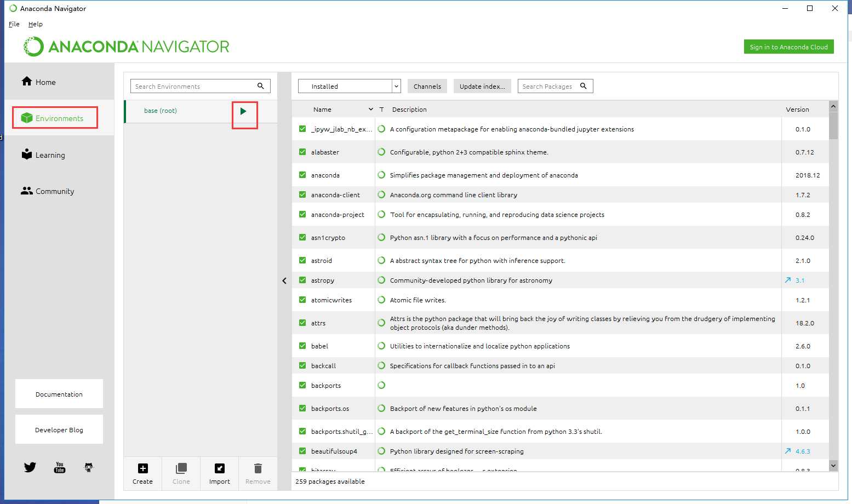This screenshot has width=852, height=504.
Task: Click the package type circle for atomicwrites
Action: click(381, 300)
